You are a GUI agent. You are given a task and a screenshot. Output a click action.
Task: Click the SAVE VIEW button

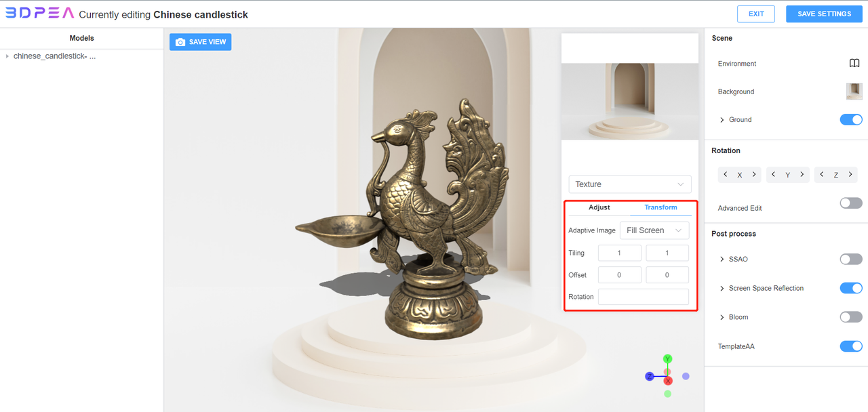pyautogui.click(x=200, y=42)
